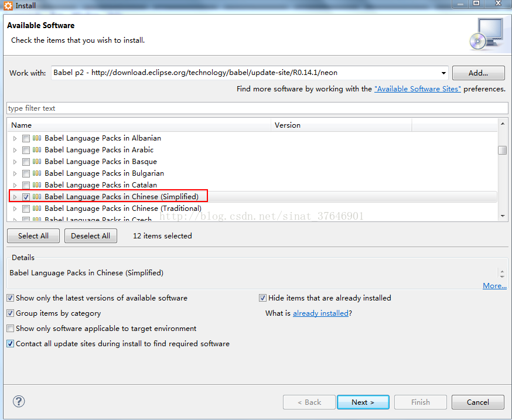Screen dimensions: 512x420
Task: Click the Details text Babel Language Packs in Chinese (Simplified)
Action: (87, 273)
